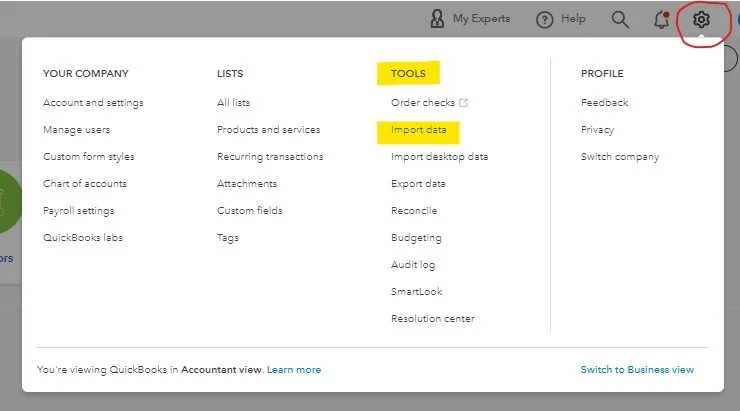Click the My Experts person icon

coord(437,19)
